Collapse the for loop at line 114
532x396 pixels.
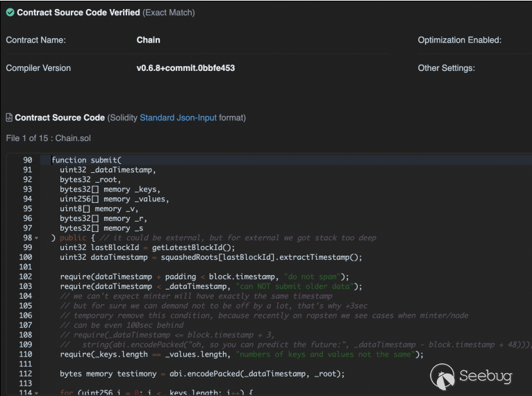(36, 393)
